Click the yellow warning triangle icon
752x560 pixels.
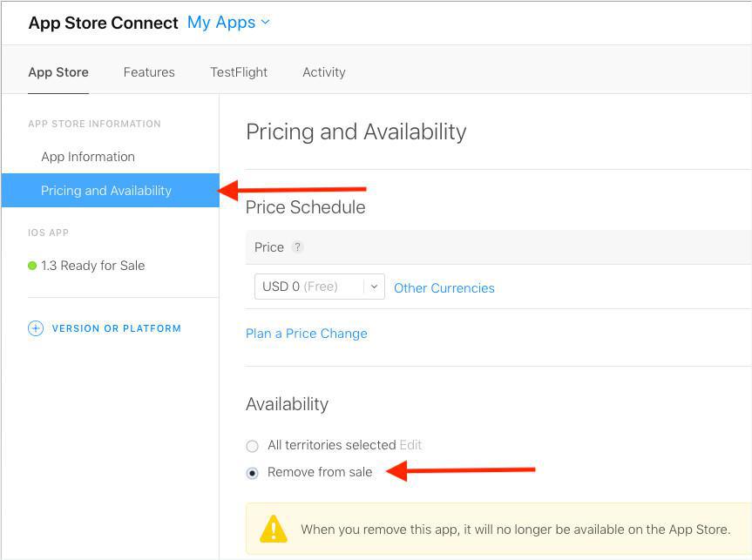tap(274, 529)
